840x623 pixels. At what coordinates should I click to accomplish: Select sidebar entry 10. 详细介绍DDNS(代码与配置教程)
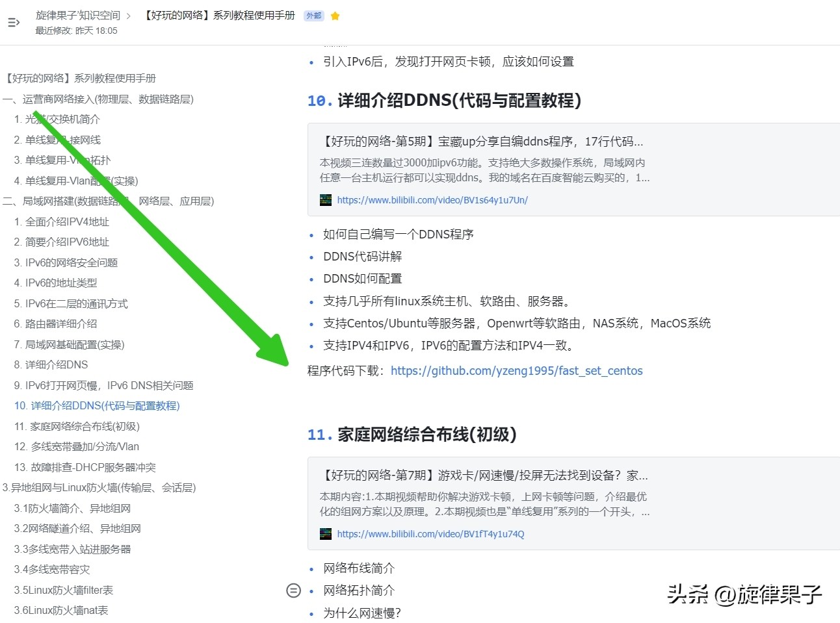pos(97,405)
